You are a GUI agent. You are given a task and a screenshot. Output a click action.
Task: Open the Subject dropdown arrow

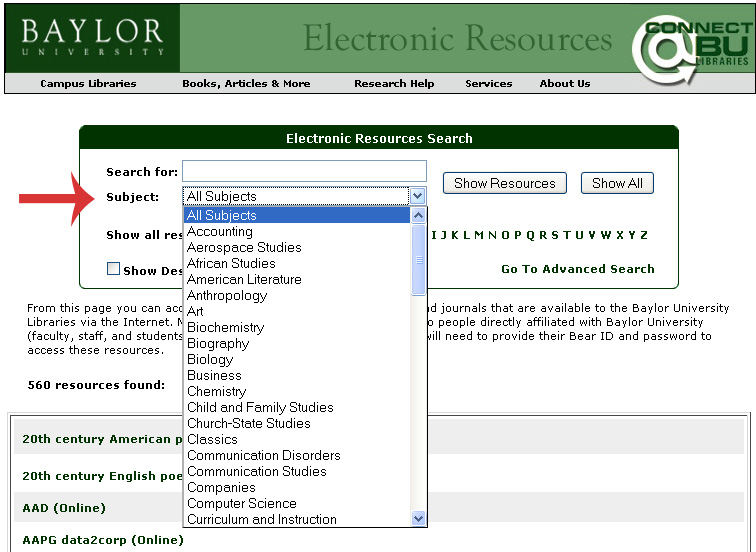(418, 197)
